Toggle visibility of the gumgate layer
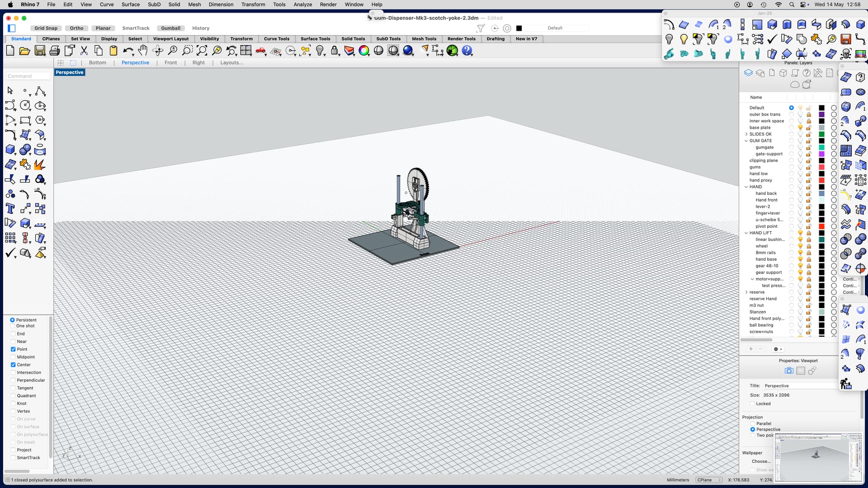This screenshot has height=488, width=868. click(800, 147)
